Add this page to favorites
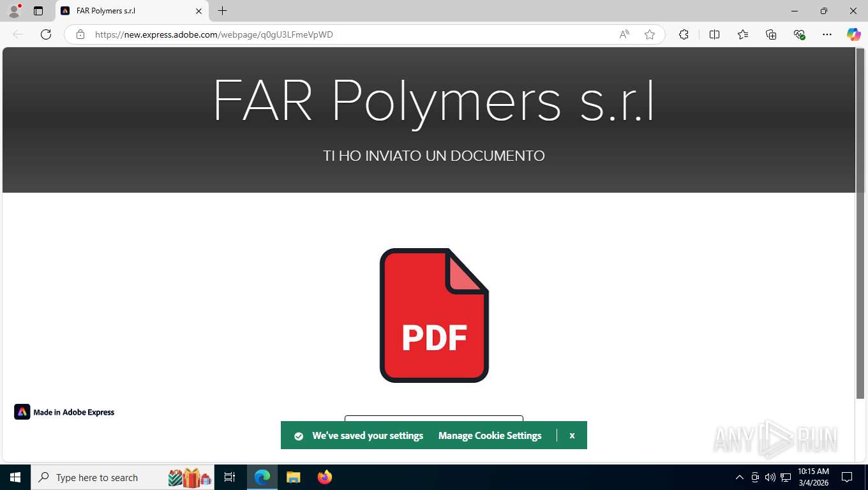Viewport: 868px width, 490px height. 650,34
